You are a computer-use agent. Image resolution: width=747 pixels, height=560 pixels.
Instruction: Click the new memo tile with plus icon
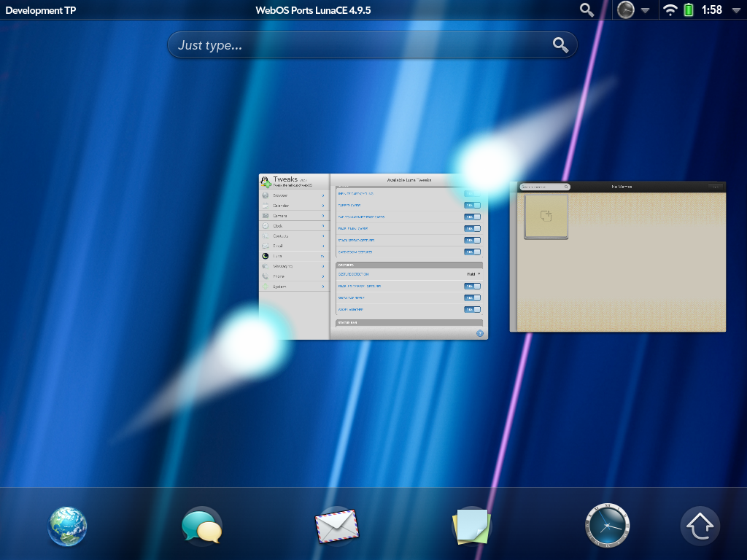(546, 216)
